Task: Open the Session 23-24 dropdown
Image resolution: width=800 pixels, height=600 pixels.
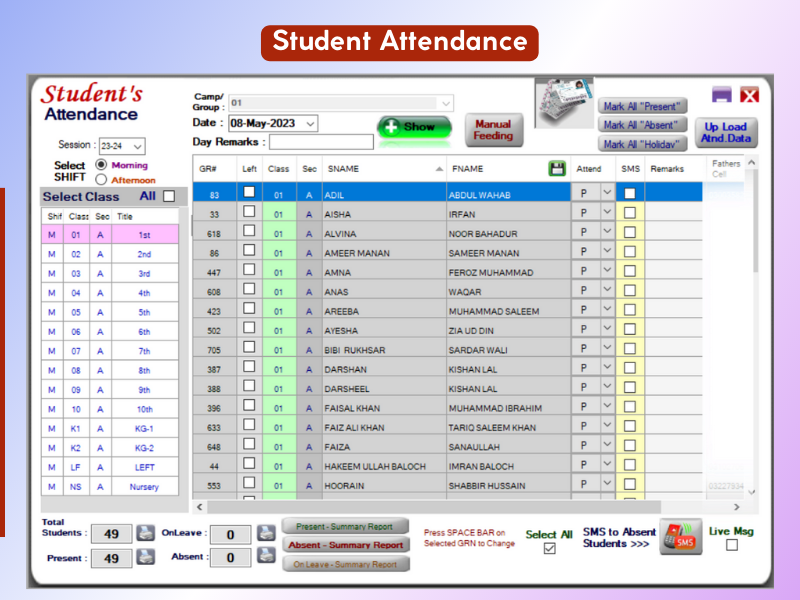Action: [x=137, y=146]
